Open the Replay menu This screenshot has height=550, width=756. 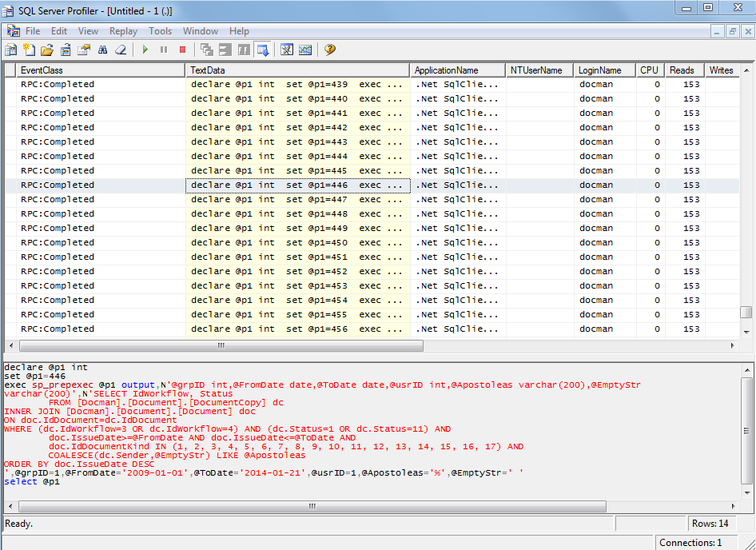(x=124, y=31)
